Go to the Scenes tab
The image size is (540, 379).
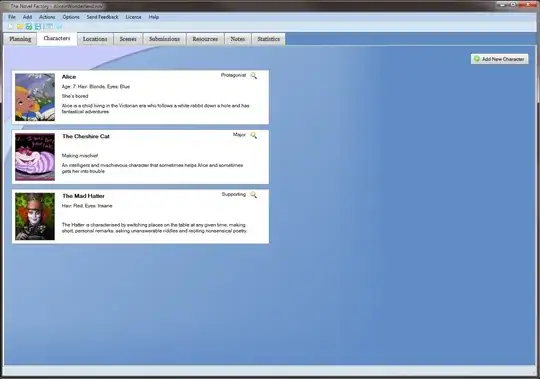pos(128,39)
